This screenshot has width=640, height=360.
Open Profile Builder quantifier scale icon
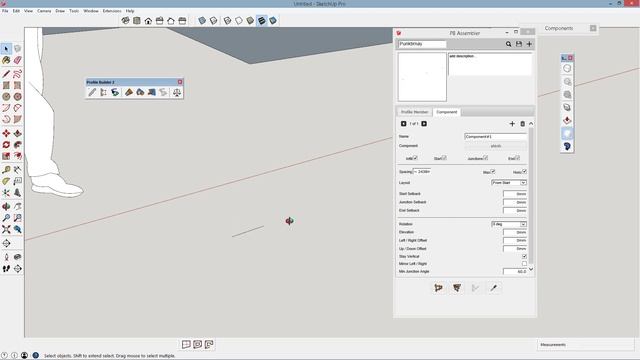[177, 93]
